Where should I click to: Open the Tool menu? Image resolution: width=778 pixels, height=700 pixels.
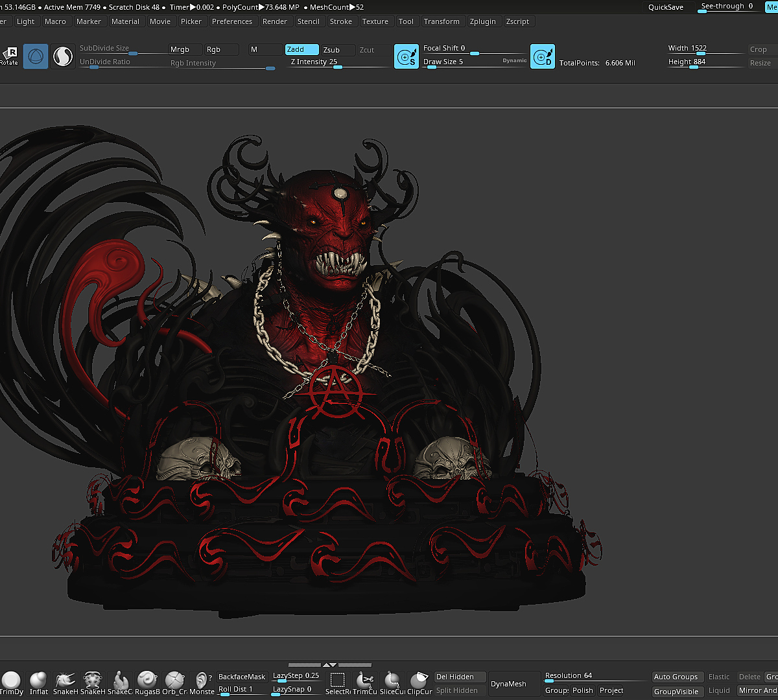tap(407, 21)
